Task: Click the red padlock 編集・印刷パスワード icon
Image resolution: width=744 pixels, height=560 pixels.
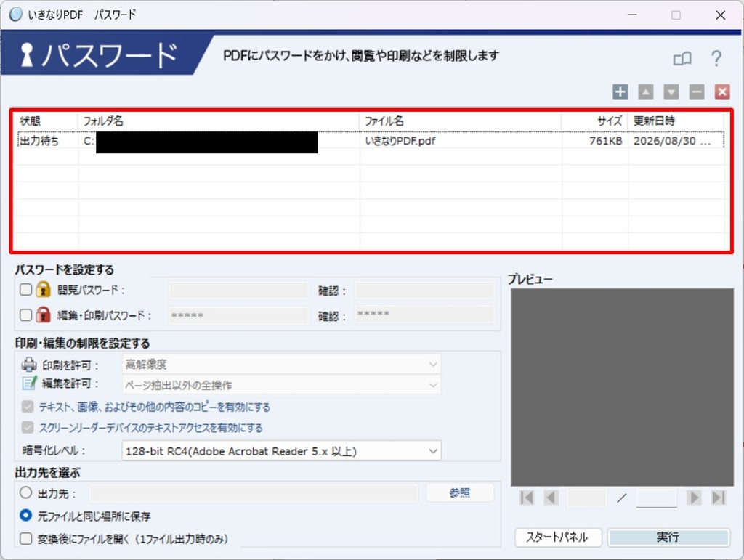Action: [43, 315]
